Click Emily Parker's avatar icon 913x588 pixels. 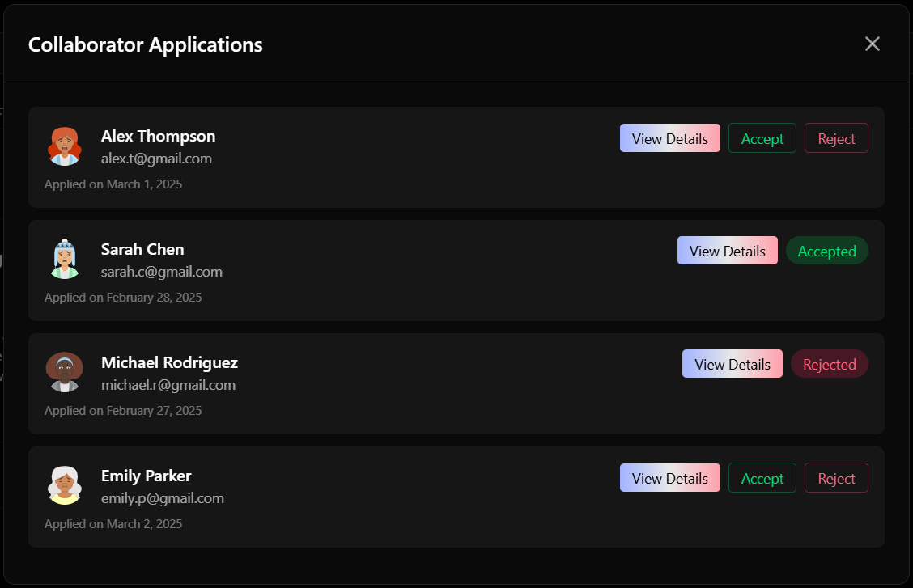(65, 485)
